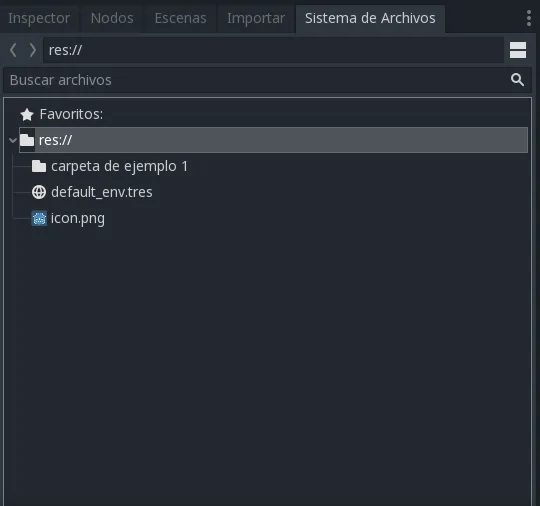This screenshot has width=540, height=506.
Task: Select default_env.tres file name
Action: (x=102, y=192)
